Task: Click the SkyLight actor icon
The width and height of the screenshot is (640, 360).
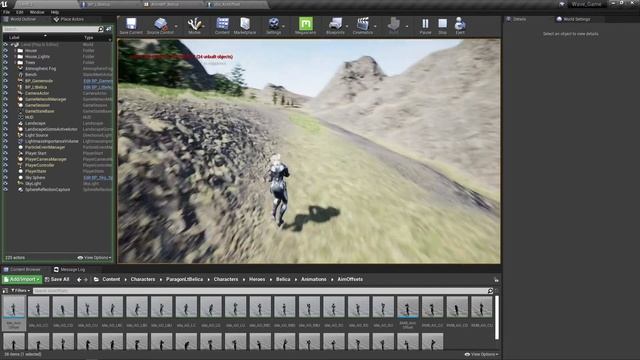Action: 20,184
